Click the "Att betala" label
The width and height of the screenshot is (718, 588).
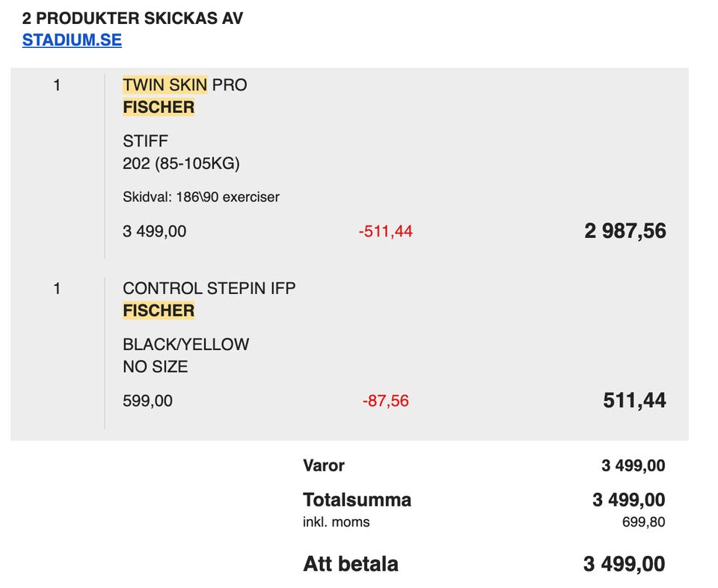[x=350, y=564]
